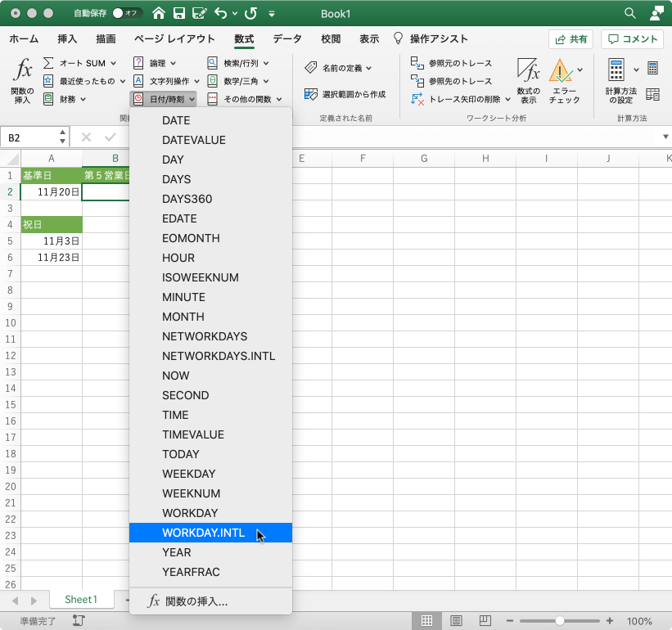
Task: Click Remove Arrows icon
Action: (417, 99)
